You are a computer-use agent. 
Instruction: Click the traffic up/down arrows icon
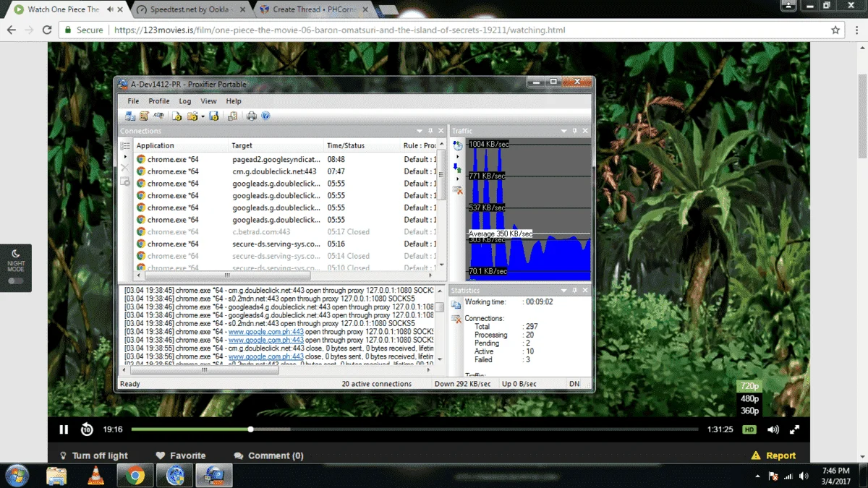coord(457,168)
